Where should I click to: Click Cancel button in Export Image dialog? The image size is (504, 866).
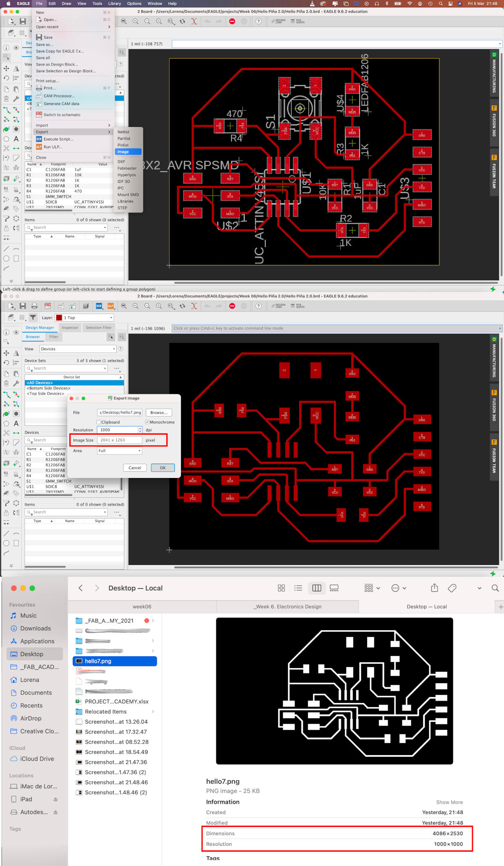click(135, 468)
